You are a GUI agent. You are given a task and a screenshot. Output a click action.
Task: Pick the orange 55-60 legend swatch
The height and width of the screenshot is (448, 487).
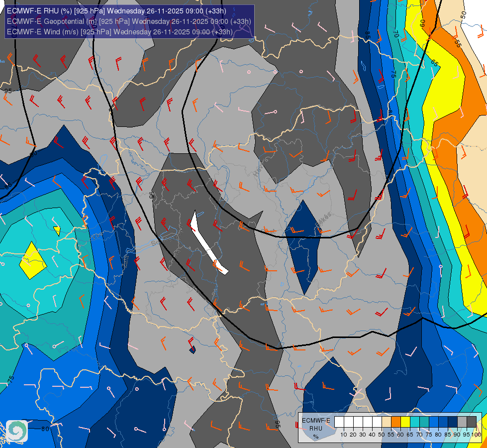(x=396, y=422)
